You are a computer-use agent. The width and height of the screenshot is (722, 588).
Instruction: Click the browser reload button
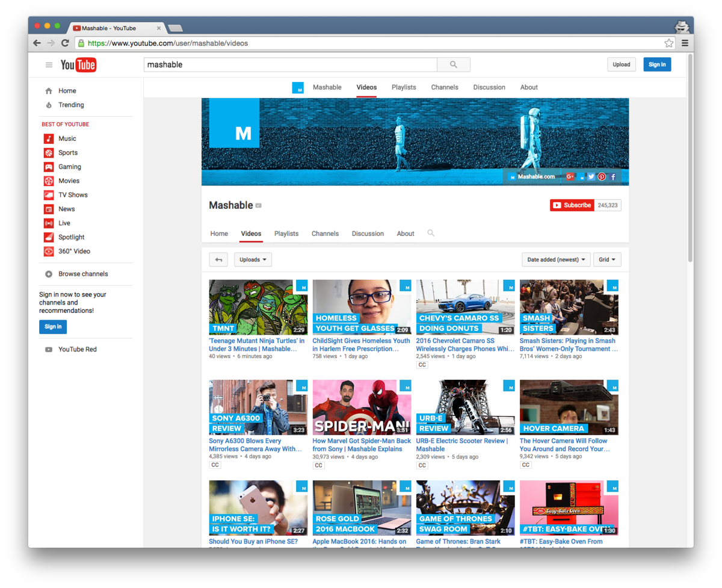pos(65,43)
